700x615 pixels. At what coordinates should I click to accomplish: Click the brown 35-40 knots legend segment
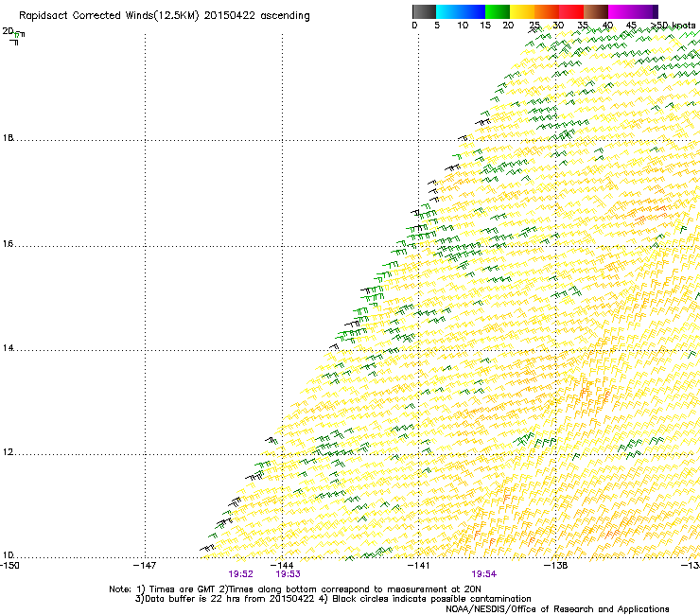click(x=596, y=11)
